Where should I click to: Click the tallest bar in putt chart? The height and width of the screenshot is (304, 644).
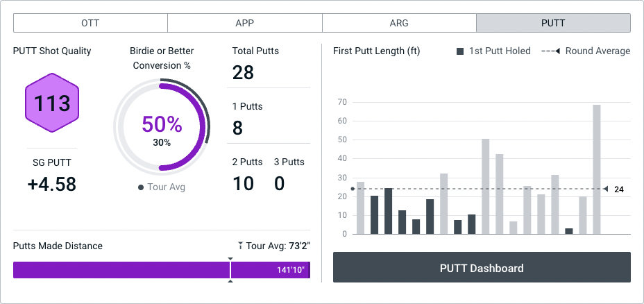click(x=597, y=169)
